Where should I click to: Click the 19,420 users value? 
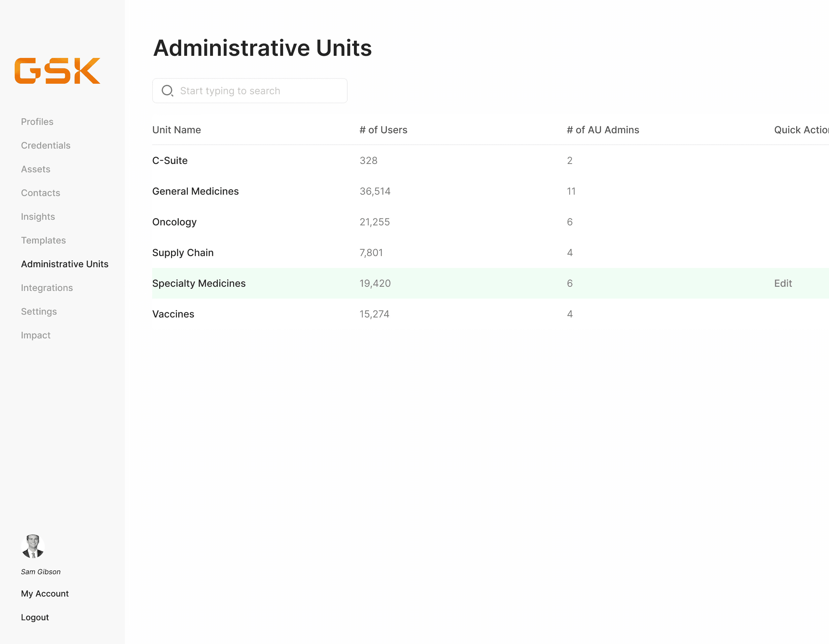click(x=375, y=283)
